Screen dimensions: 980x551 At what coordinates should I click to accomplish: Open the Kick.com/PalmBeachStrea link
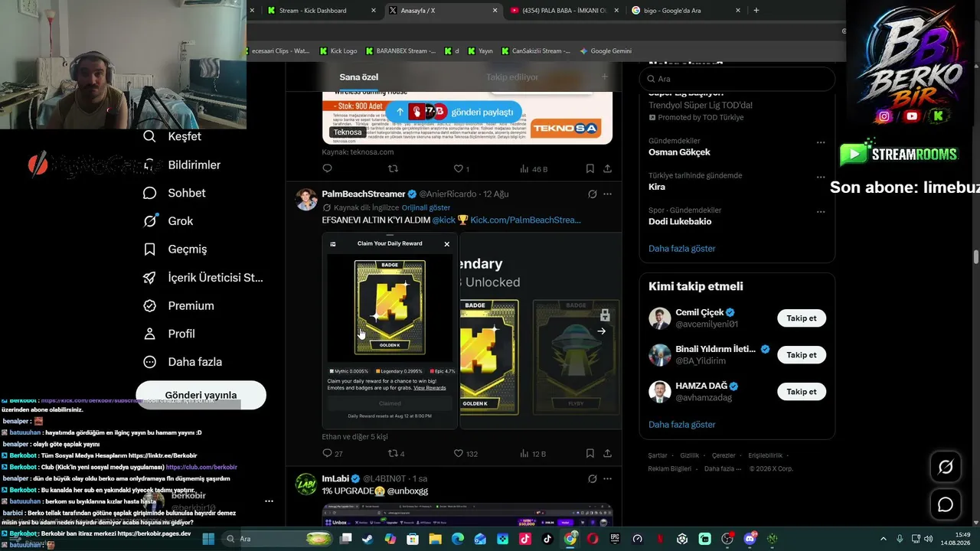point(525,220)
